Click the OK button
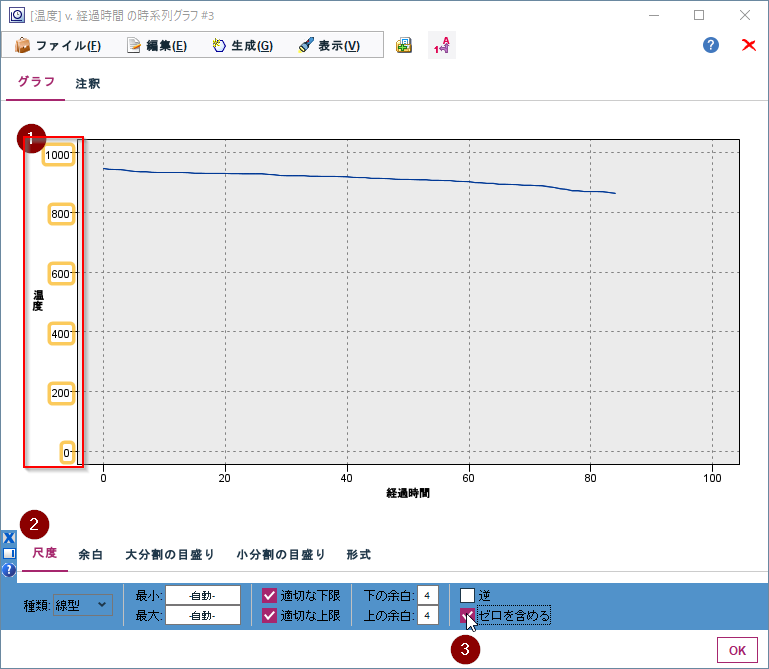Screen dimensions: 769x669 pyautogui.click(x=737, y=650)
